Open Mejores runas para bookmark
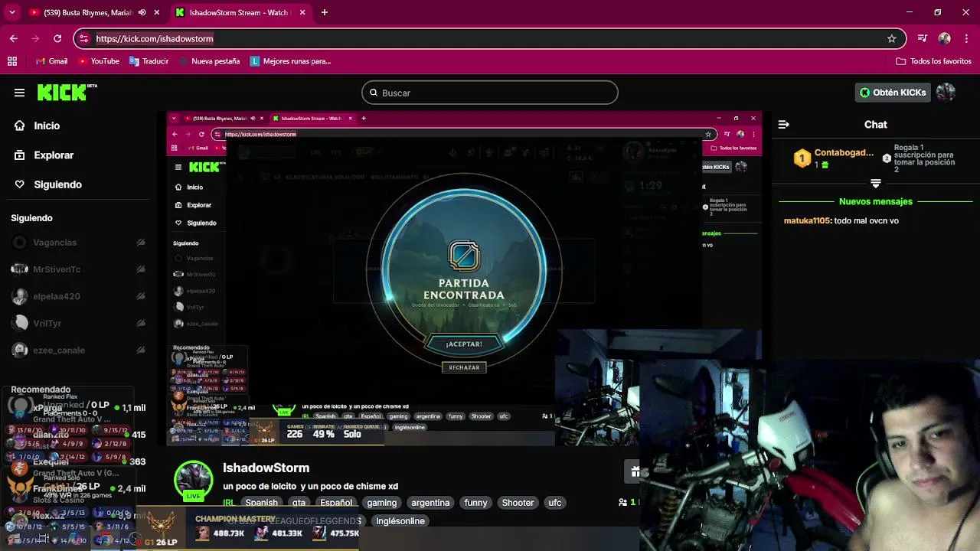 click(x=290, y=61)
